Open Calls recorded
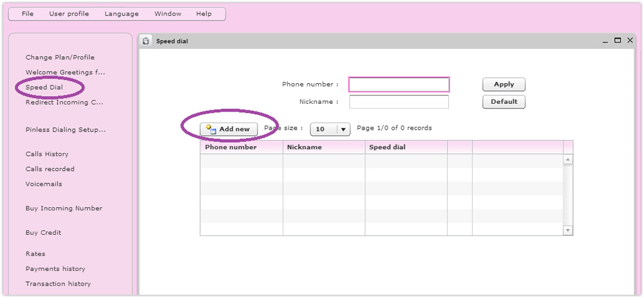 click(50, 169)
